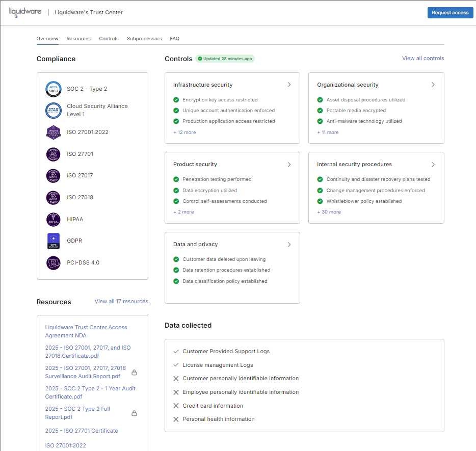Open the View all controls link

point(422,59)
